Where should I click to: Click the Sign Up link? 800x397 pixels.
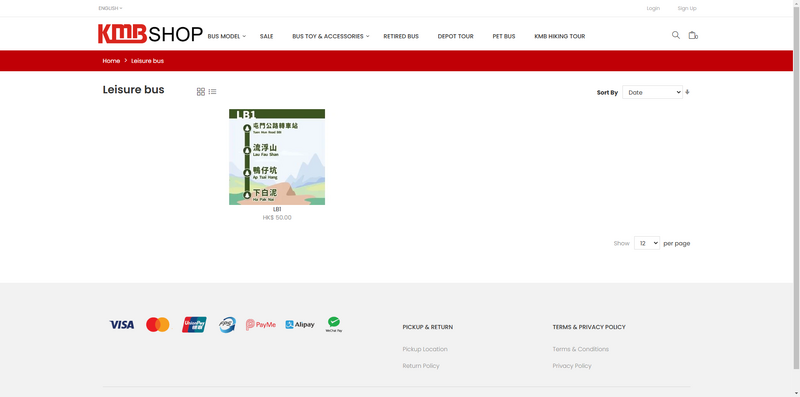click(687, 8)
